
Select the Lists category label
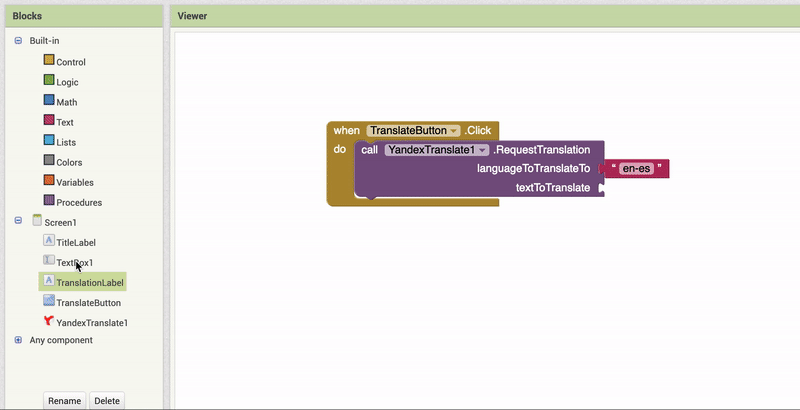click(x=66, y=142)
